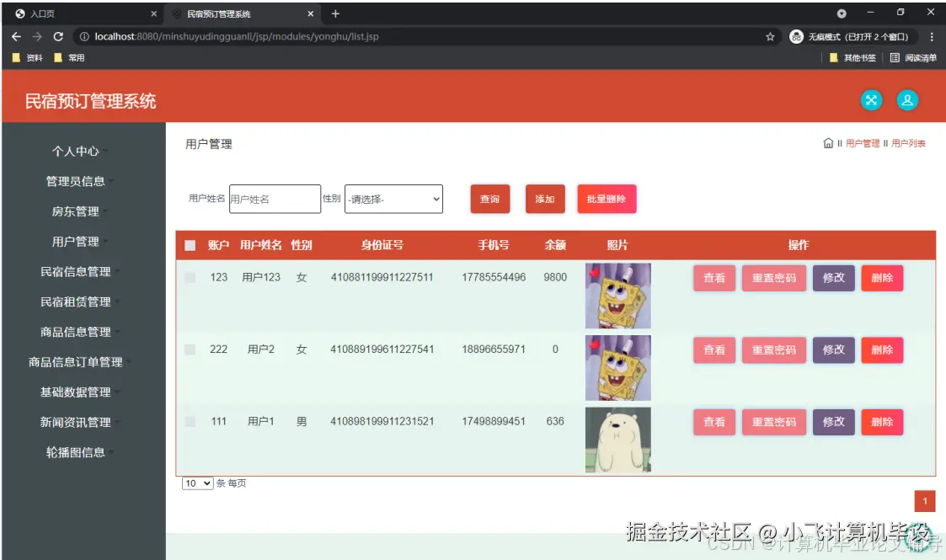This screenshot has height=560, width=946.
Task: Click the browser back arrow
Action: pyautogui.click(x=16, y=36)
